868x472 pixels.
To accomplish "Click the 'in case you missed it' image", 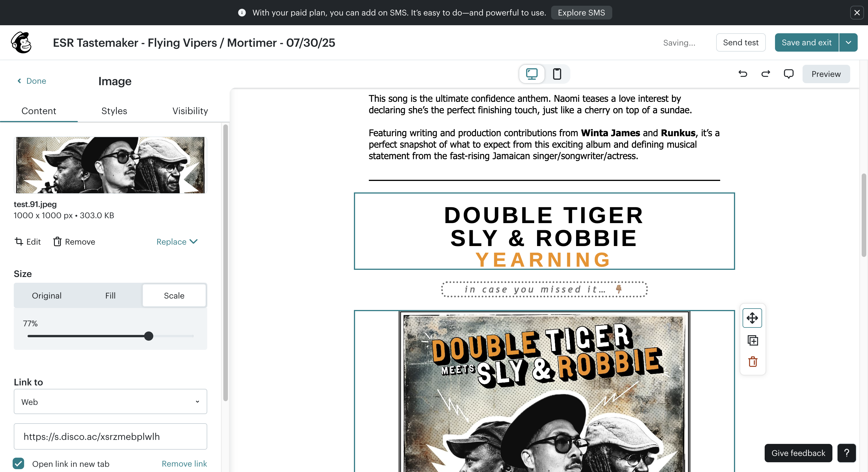I will (544, 289).
